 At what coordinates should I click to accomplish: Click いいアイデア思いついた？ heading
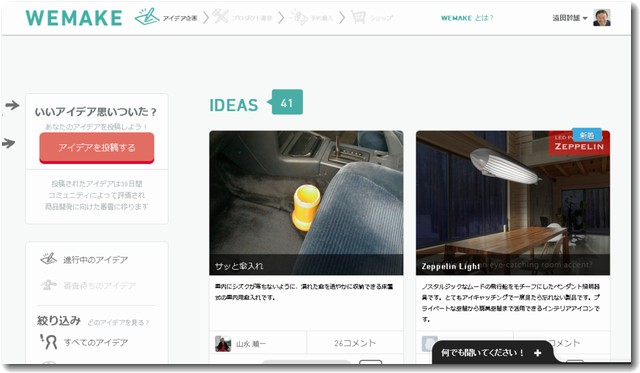pyautogui.click(x=96, y=111)
